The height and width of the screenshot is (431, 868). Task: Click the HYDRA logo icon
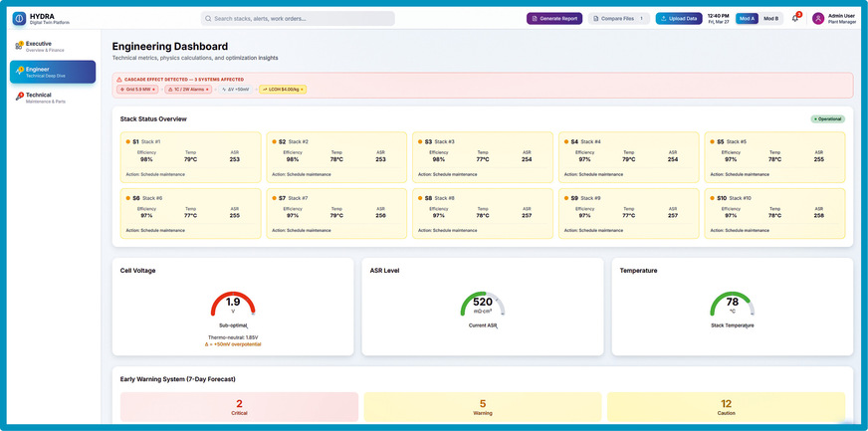click(19, 19)
